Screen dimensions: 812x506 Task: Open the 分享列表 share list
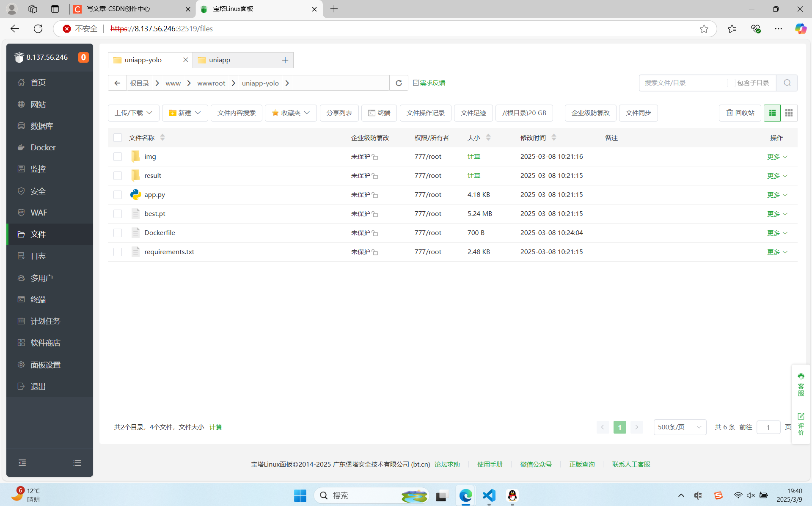click(x=339, y=113)
